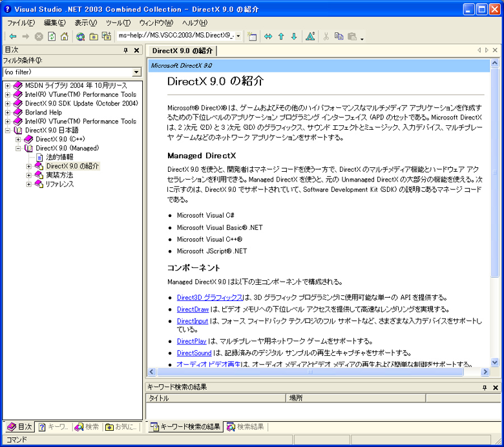Screen dimensions: 504x447
Task: Open the Direct3D グラフィックス link
Action: pos(209,298)
